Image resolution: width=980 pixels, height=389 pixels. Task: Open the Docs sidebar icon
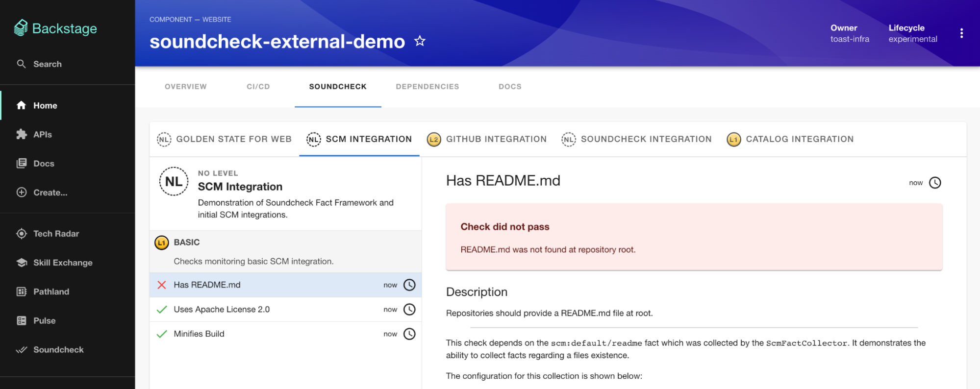click(21, 164)
